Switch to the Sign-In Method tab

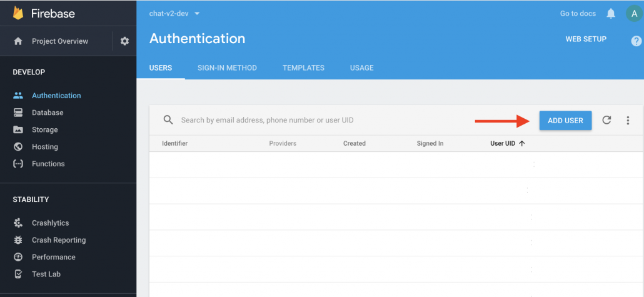[227, 68]
